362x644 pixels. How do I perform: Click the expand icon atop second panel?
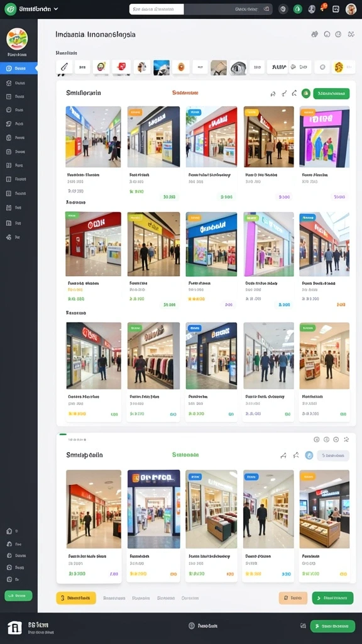coord(346,440)
